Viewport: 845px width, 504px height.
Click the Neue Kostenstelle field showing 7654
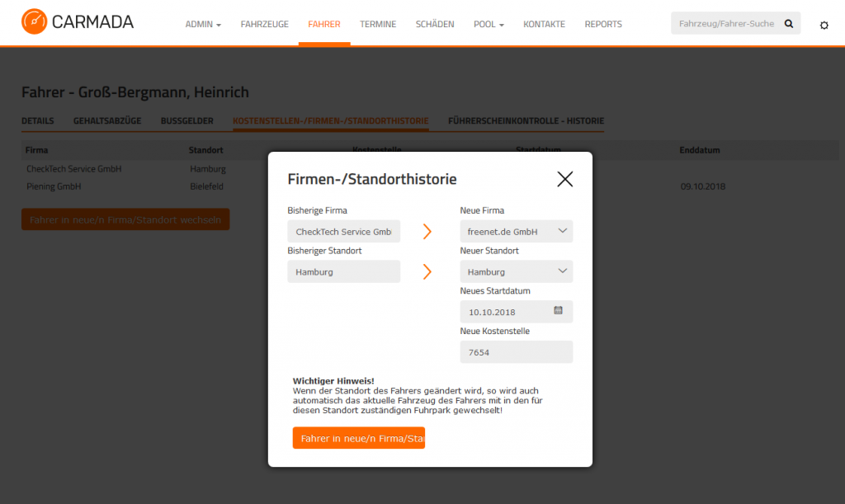517,352
